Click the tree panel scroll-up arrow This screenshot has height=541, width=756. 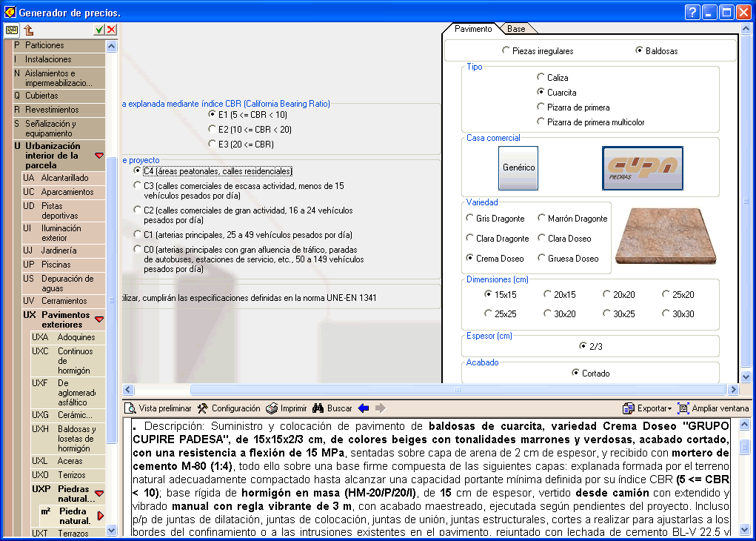(x=111, y=47)
